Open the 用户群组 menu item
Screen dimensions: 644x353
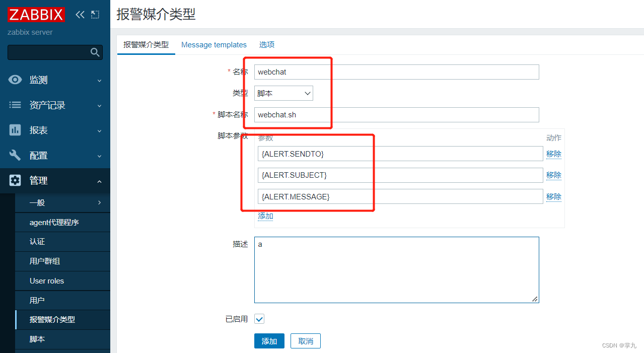[62, 261]
